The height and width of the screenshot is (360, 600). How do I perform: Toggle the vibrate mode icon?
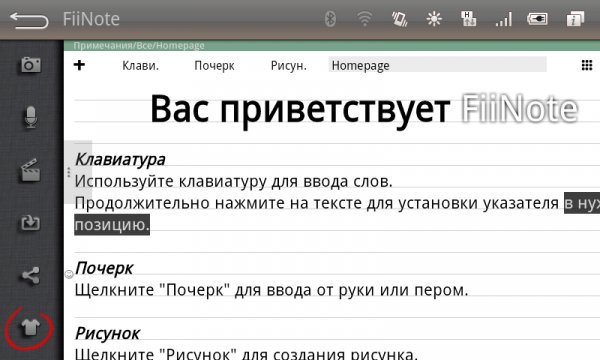[399, 19]
